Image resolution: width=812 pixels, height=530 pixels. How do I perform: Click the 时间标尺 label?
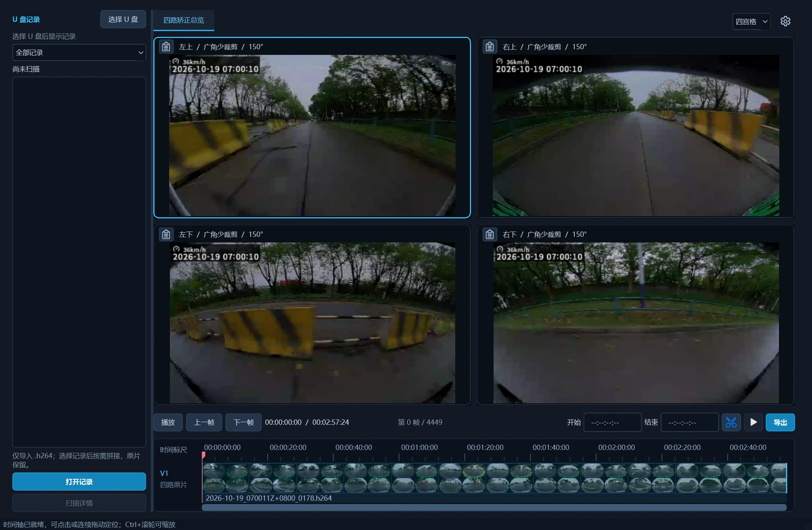click(173, 450)
